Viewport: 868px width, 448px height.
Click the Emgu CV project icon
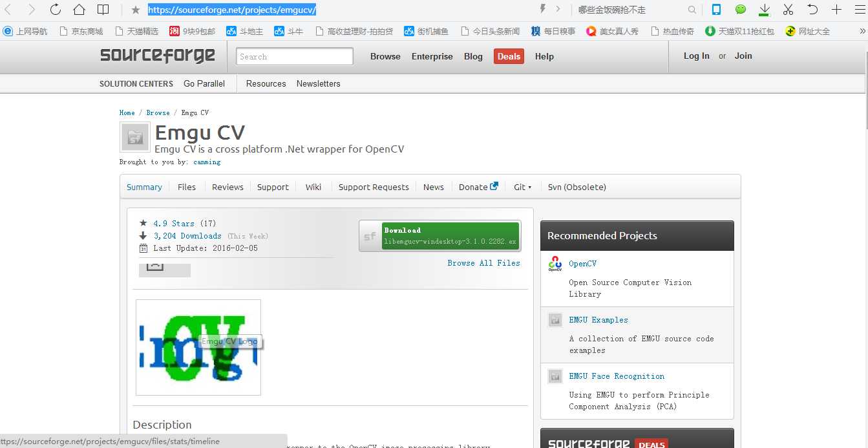point(135,137)
